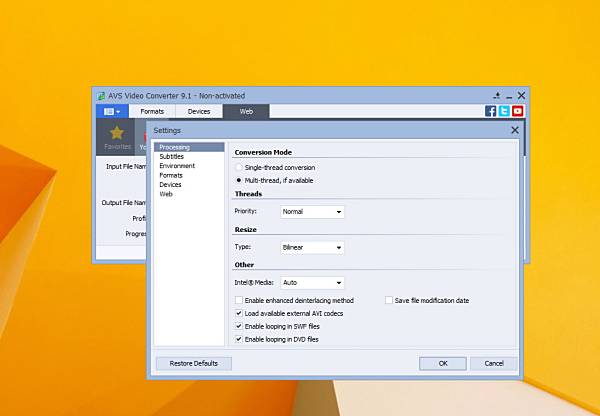Select Processing in settings list
Image resolution: width=600 pixels, height=416 pixels.
coord(189,147)
